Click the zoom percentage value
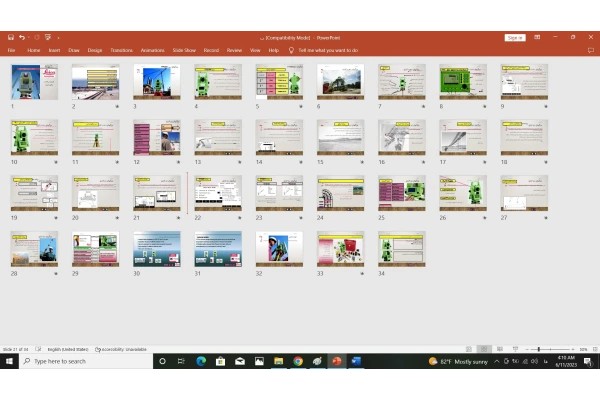Image resolution: width=600 pixels, height=400 pixels. tap(583, 349)
